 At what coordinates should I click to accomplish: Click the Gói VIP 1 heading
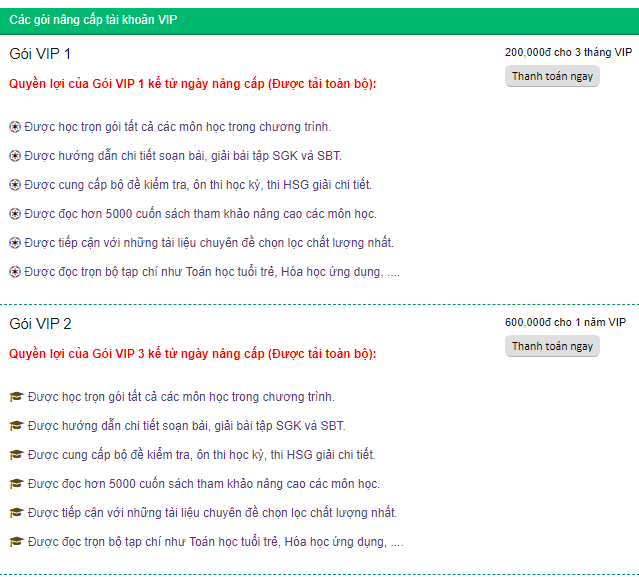(x=40, y=54)
